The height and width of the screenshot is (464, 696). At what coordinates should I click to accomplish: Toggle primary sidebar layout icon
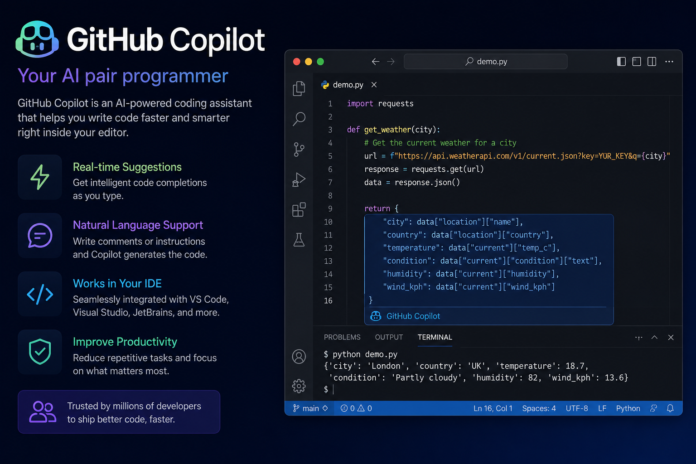[x=621, y=61]
